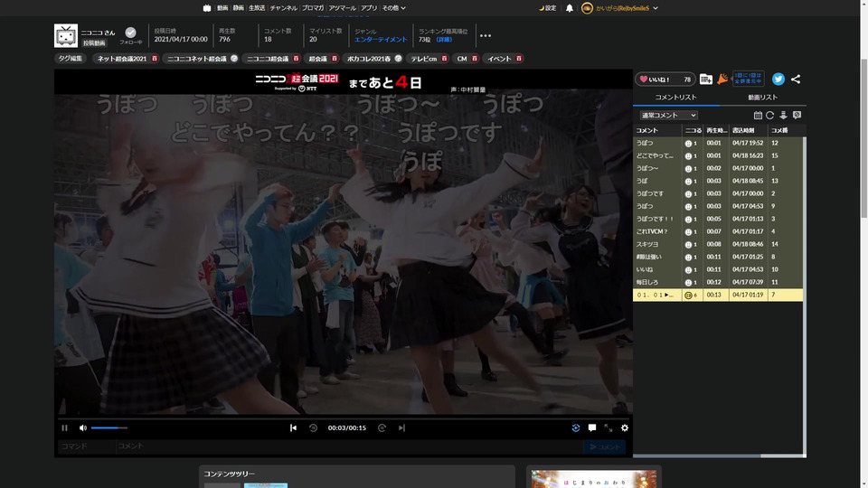868x488 pixels.
Task: Reload the comment list icon
Action: (x=770, y=115)
